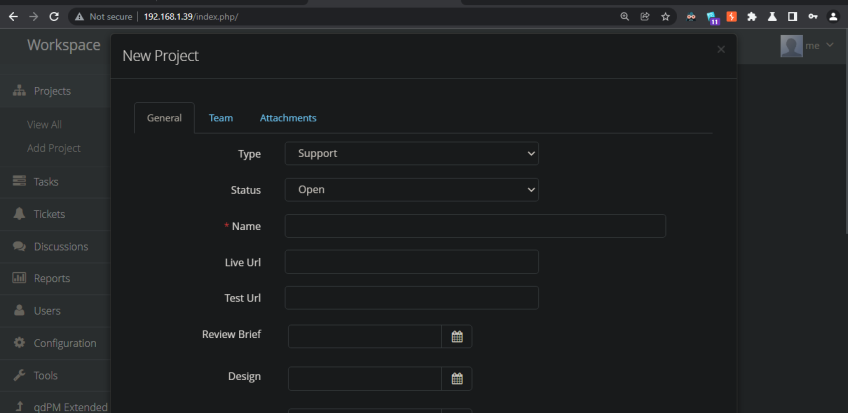The image size is (848, 413).
Task: Click the password key icon
Action: (813, 17)
